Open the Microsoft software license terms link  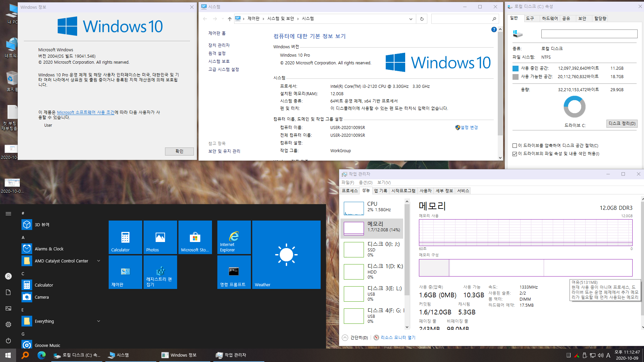point(86,112)
